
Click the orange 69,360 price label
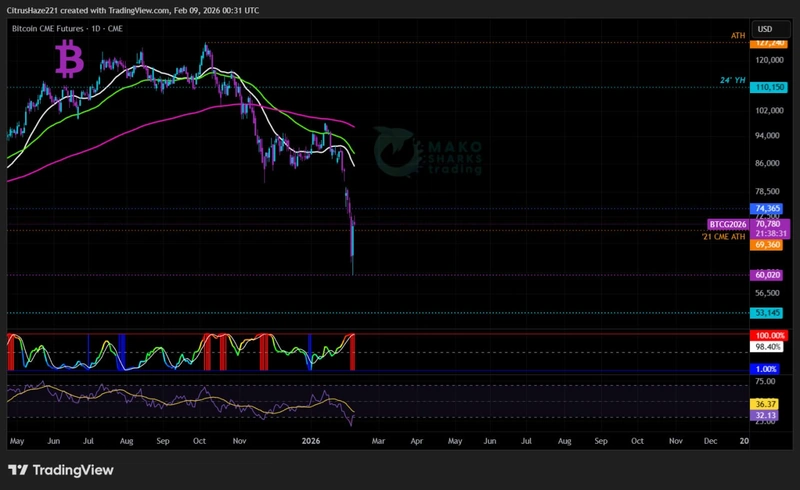click(767, 244)
